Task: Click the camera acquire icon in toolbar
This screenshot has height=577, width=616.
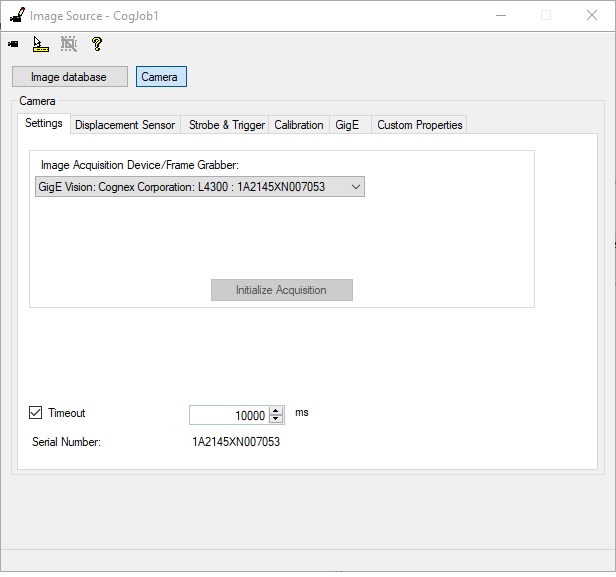Action: 13,44
